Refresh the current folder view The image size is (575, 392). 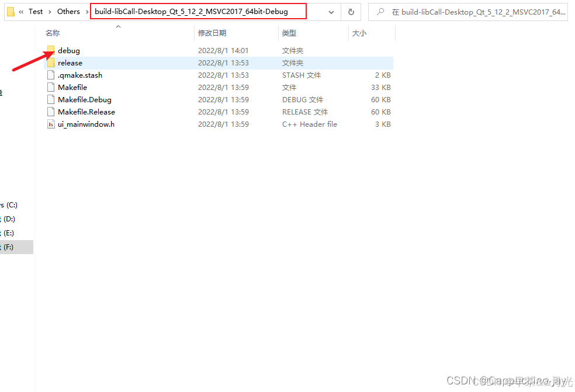tap(351, 12)
